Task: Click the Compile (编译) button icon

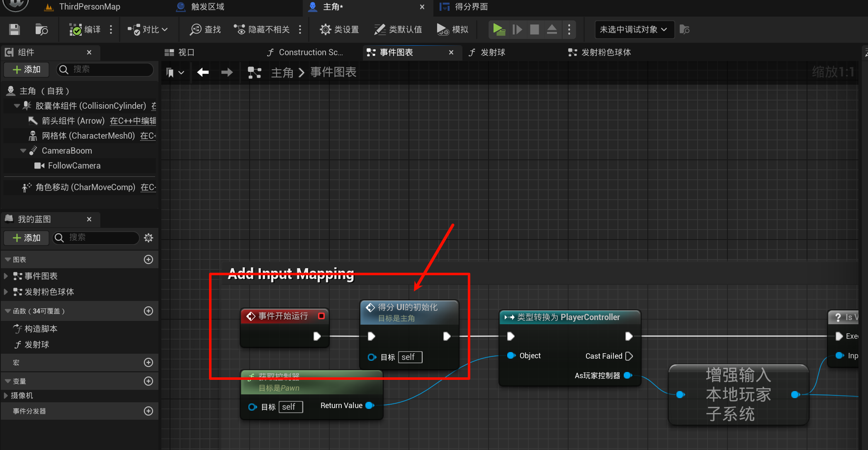Action: click(x=76, y=29)
